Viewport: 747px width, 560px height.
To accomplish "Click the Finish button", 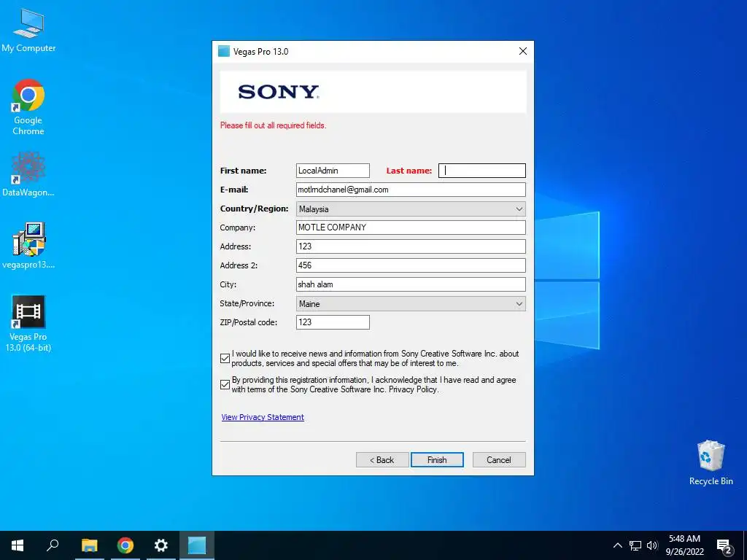I will pyautogui.click(x=437, y=460).
